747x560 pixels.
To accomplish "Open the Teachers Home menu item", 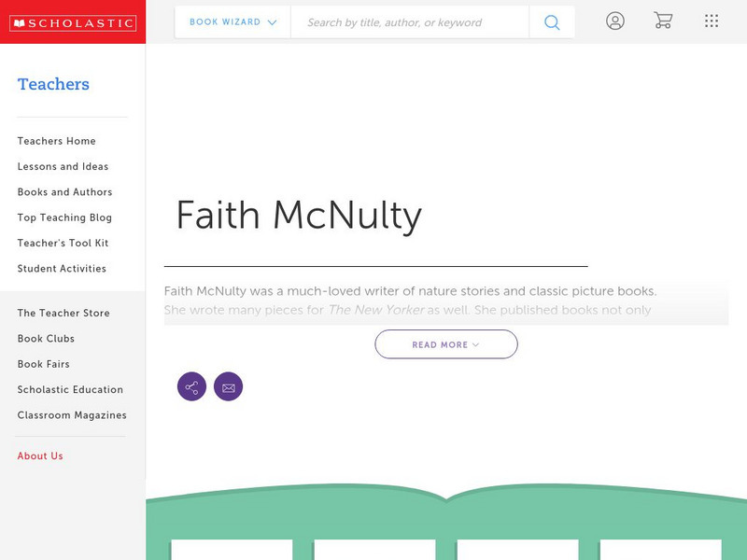I will pyautogui.click(x=55, y=141).
